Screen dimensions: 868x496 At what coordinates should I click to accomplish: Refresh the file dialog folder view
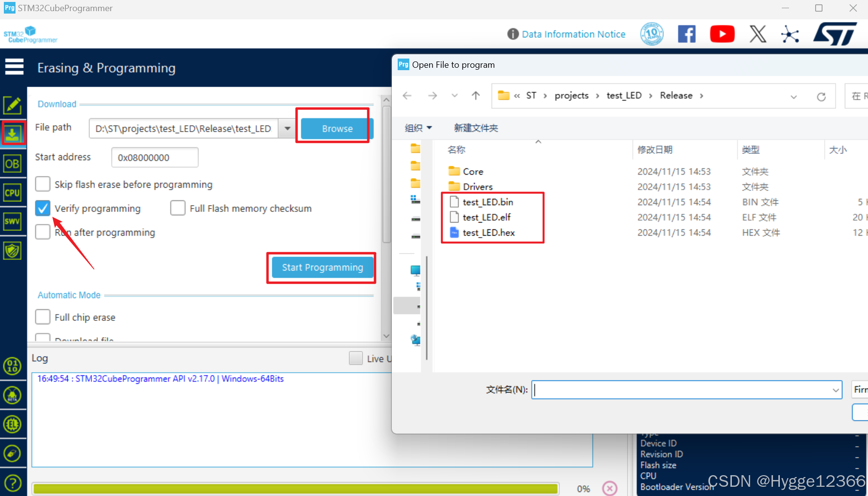(821, 96)
